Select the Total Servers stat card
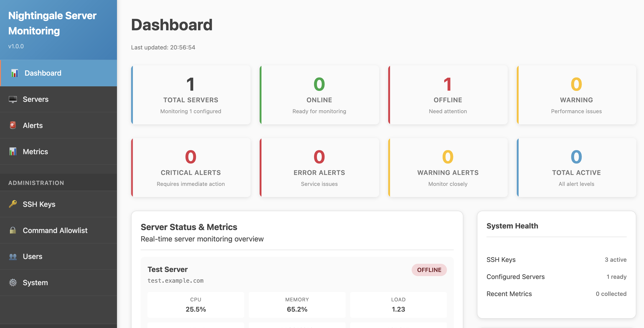Image resolution: width=644 pixels, height=328 pixels. (191, 95)
